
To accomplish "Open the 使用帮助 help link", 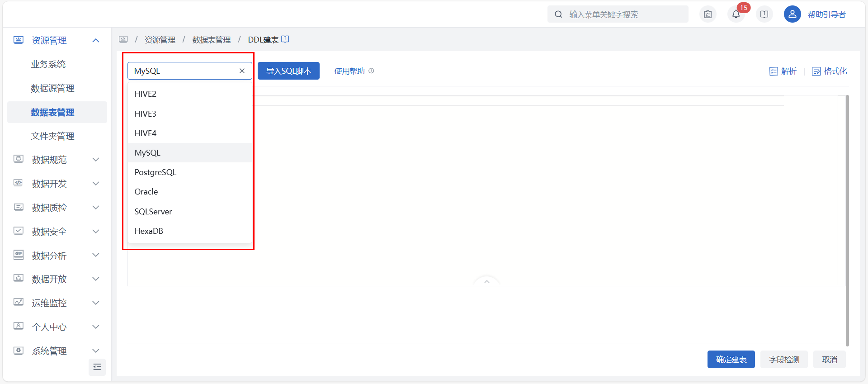I will pos(349,71).
